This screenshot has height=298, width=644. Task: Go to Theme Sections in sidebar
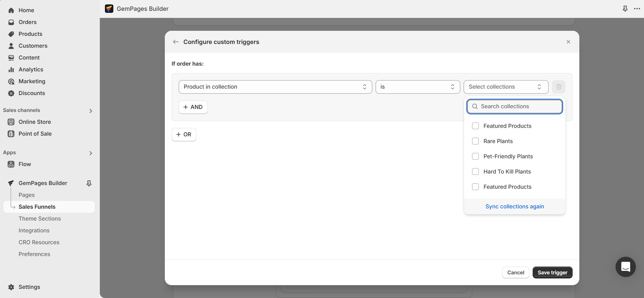[x=40, y=219]
